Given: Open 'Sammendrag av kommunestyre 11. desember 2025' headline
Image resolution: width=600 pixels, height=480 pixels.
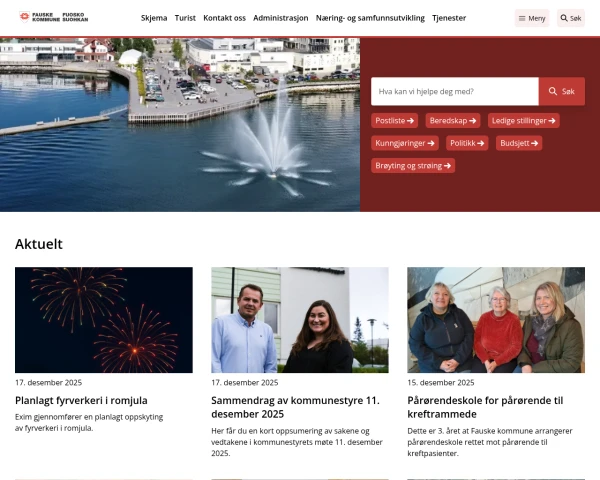Looking at the screenshot, I should (x=295, y=407).
